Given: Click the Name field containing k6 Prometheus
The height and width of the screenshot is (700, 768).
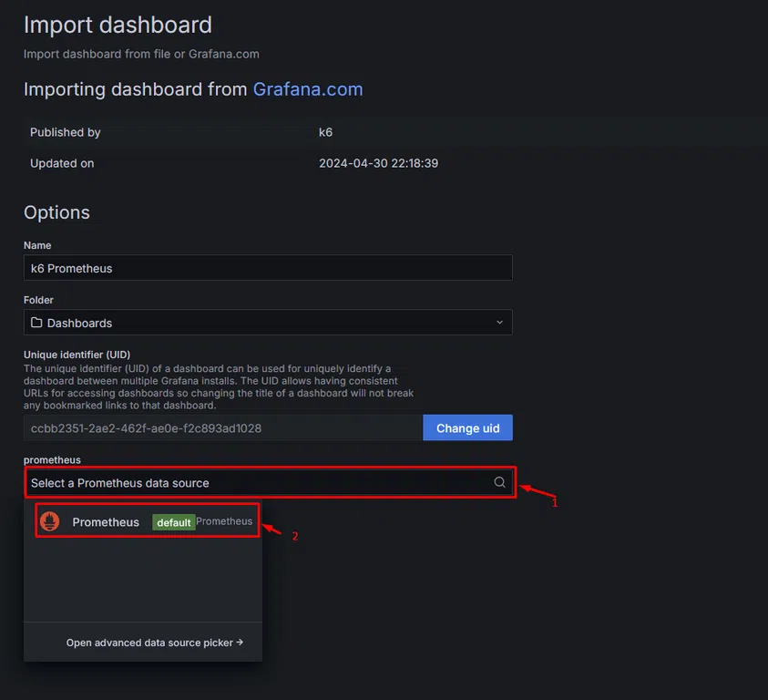Looking at the screenshot, I should pos(267,268).
